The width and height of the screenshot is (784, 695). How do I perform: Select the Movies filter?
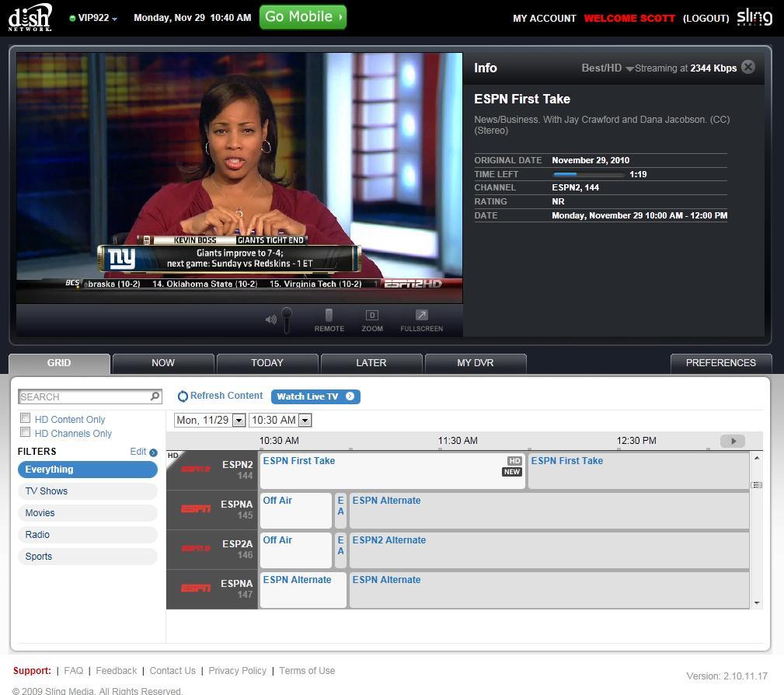click(x=88, y=513)
